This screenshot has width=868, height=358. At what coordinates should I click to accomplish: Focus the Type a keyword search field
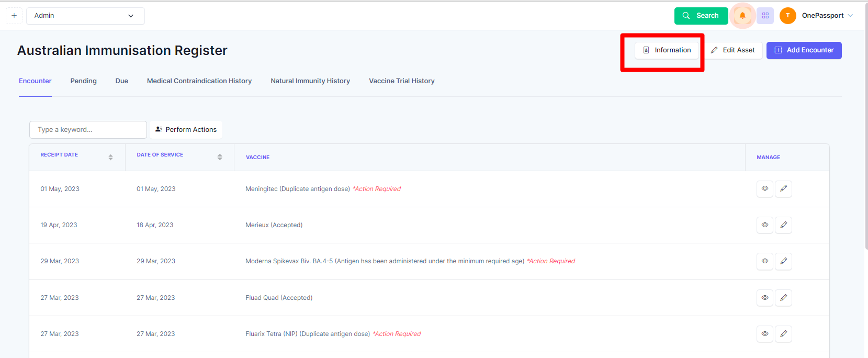coord(88,130)
